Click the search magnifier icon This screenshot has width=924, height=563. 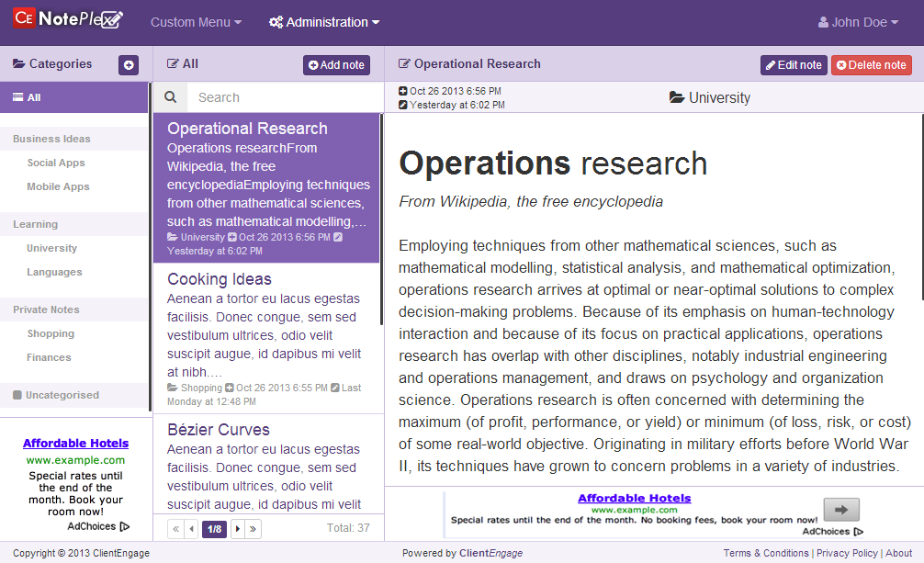pos(170,97)
